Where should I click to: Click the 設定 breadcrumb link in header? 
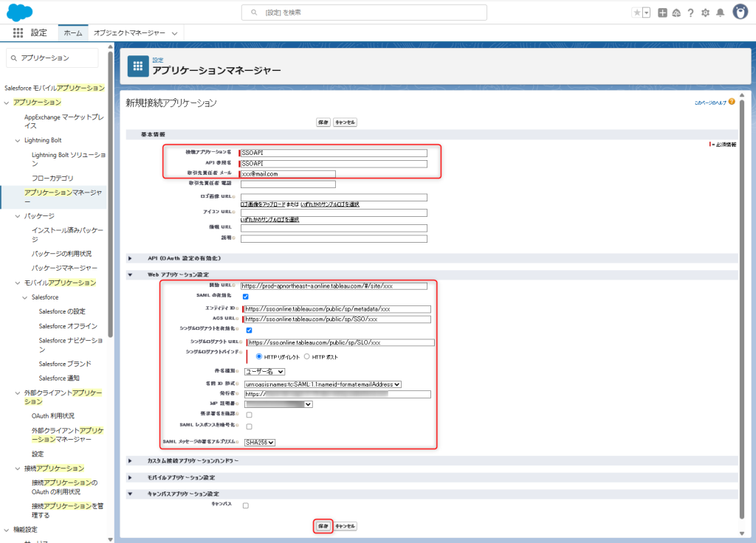(158, 60)
